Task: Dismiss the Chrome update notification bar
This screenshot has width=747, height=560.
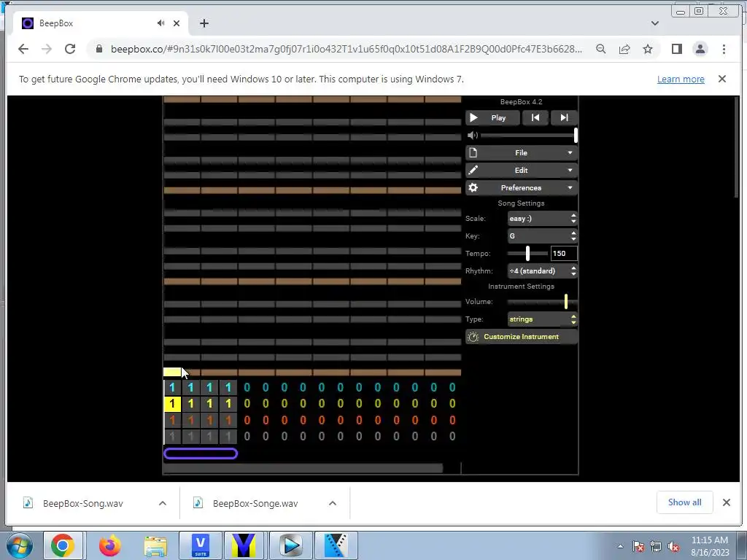Action: (x=722, y=79)
